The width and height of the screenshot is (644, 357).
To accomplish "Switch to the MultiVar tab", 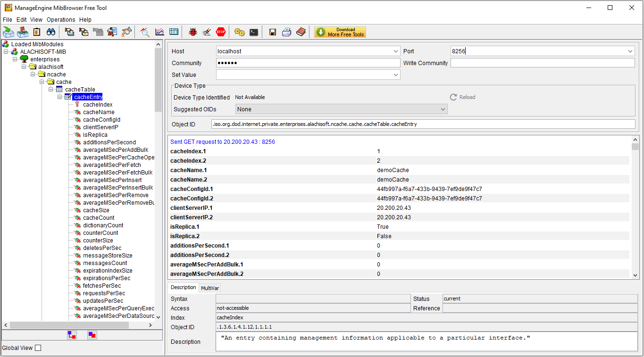I will click(x=210, y=288).
